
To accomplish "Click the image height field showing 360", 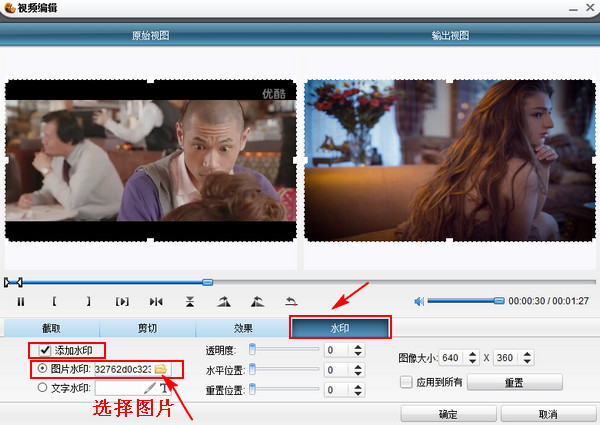I will (507, 358).
